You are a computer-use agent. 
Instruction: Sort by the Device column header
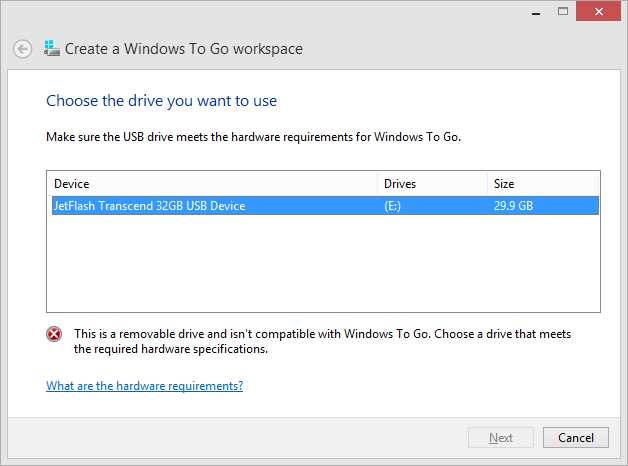[212, 184]
